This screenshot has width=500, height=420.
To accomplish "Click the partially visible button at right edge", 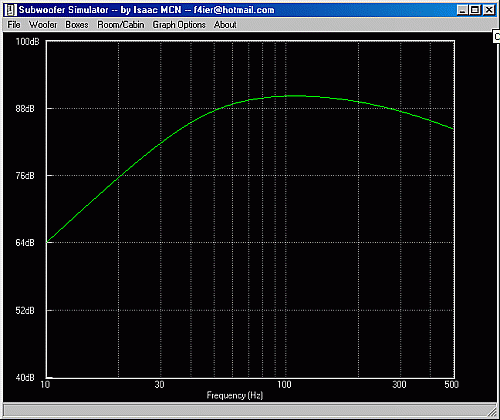I will tap(496, 36).
